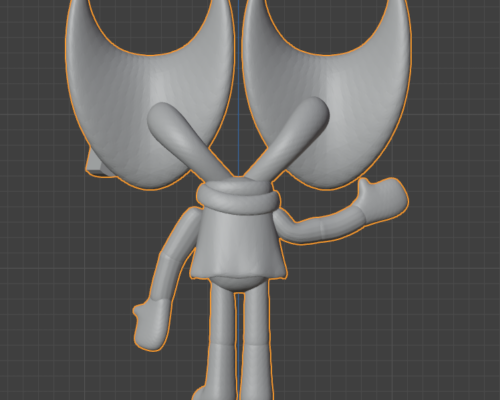Click the upper segment of the lowered arm
Image resolution: width=500 pixels, height=400 pixels.
[x=182, y=233]
